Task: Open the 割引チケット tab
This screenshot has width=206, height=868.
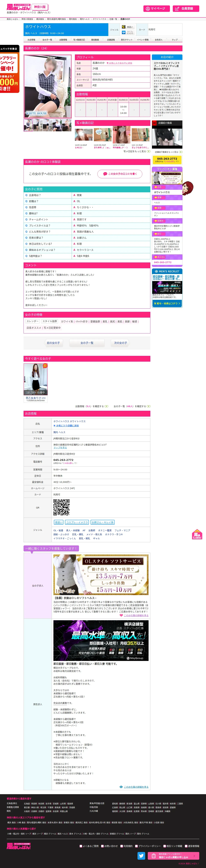Action: pyautogui.click(x=127, y=40)
